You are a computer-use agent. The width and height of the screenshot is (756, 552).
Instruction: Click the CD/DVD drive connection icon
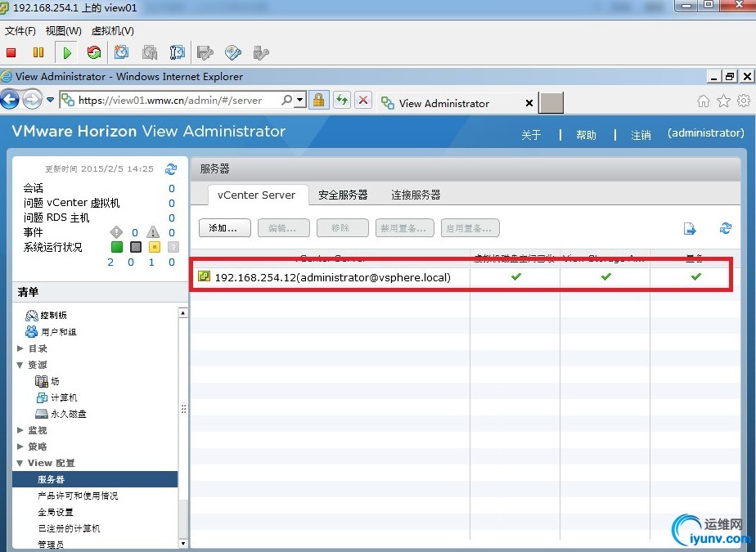(233, 52)
